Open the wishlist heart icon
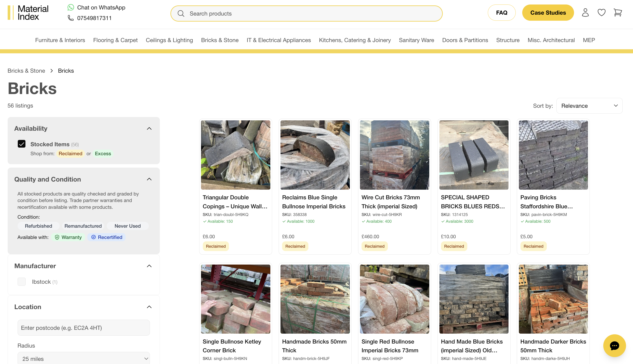The width and height of the screenshot is (633, 364). pos(601,13)
